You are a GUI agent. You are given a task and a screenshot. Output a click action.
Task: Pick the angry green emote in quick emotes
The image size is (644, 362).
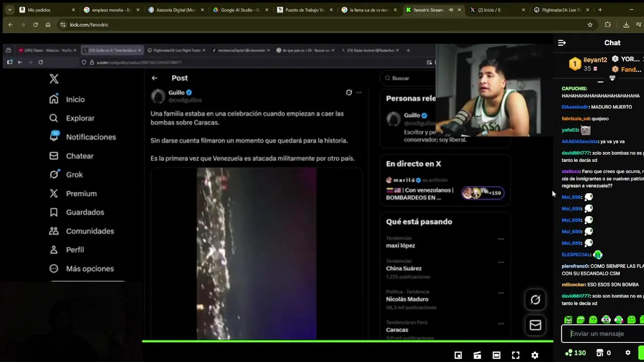click(568, 320)
